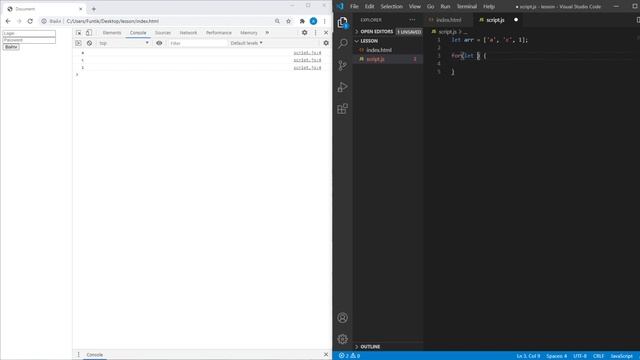Open the Manage gear in VS Code activity bar

343,339
